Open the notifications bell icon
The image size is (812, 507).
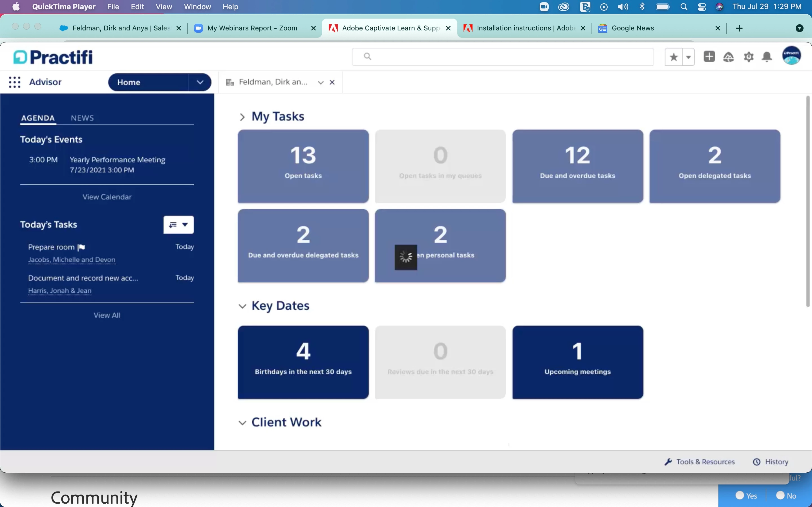point(767,57)
